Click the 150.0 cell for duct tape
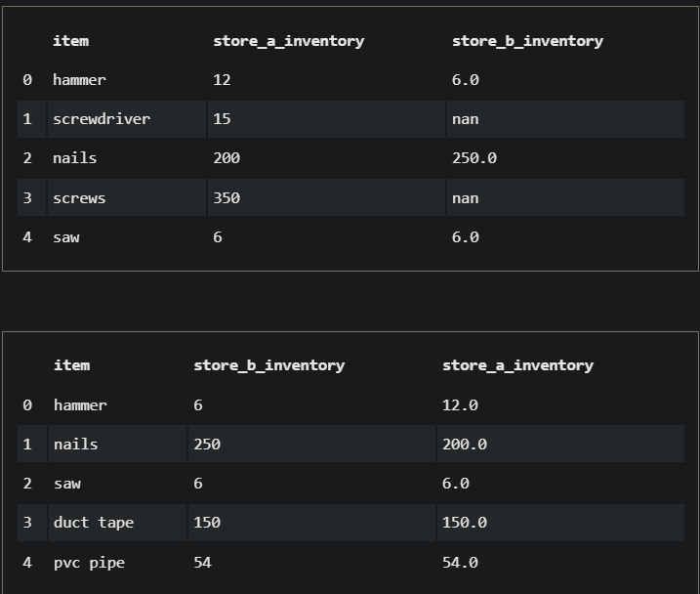Viewport: 700px width, 594px height. click(465, 523)
